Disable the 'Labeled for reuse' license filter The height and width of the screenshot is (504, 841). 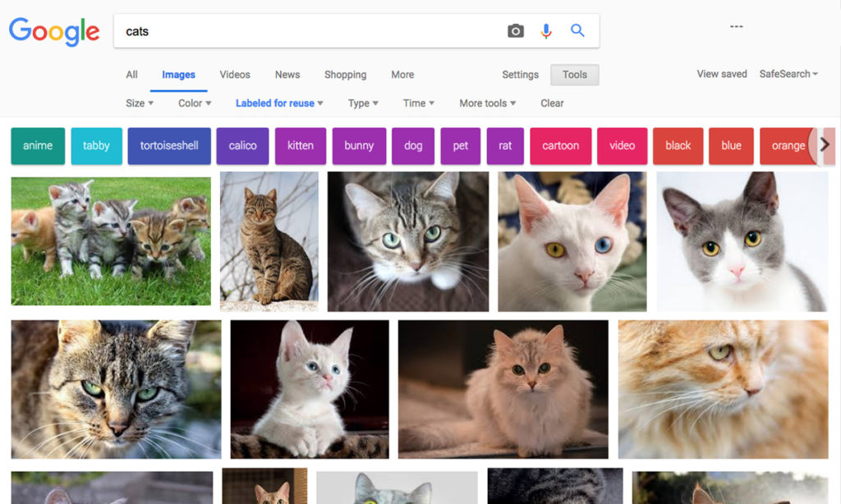click(x=274, y=103)
